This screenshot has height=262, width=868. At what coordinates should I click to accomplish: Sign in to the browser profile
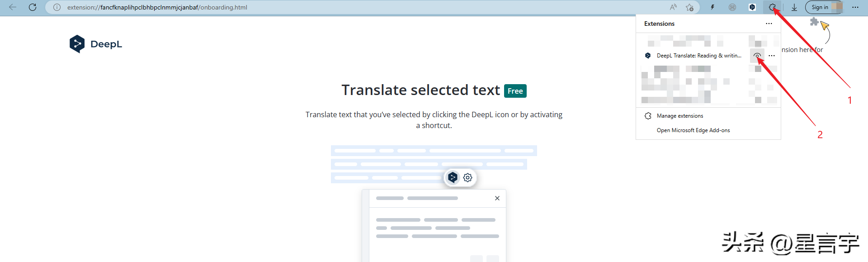point(825,7)
